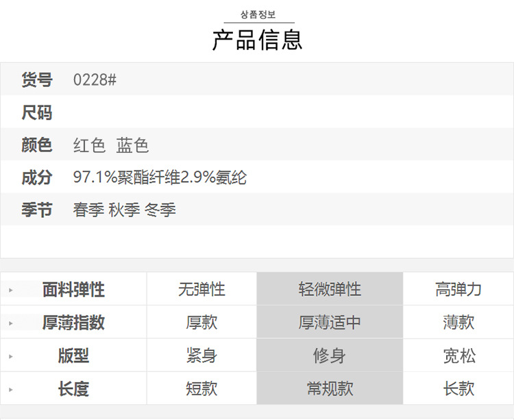The height and width of the screenshot is (420, 514).
Task: Choose the 薄款 thickness option
Action: (458, 322)
